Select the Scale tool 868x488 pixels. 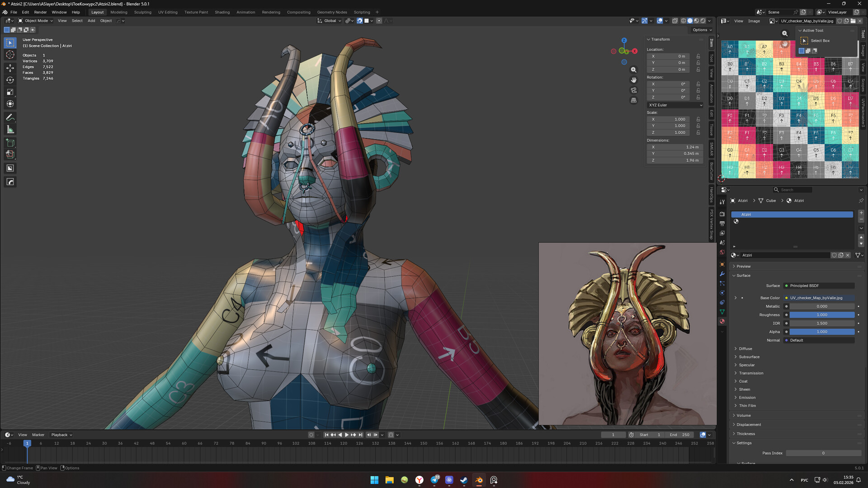10,92
